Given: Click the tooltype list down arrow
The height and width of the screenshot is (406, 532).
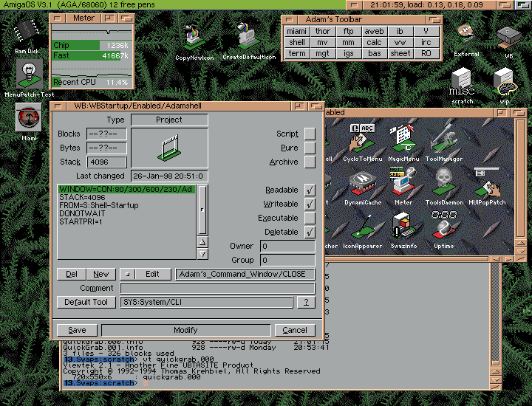Looking at the screenshot, I should point(202,253).
